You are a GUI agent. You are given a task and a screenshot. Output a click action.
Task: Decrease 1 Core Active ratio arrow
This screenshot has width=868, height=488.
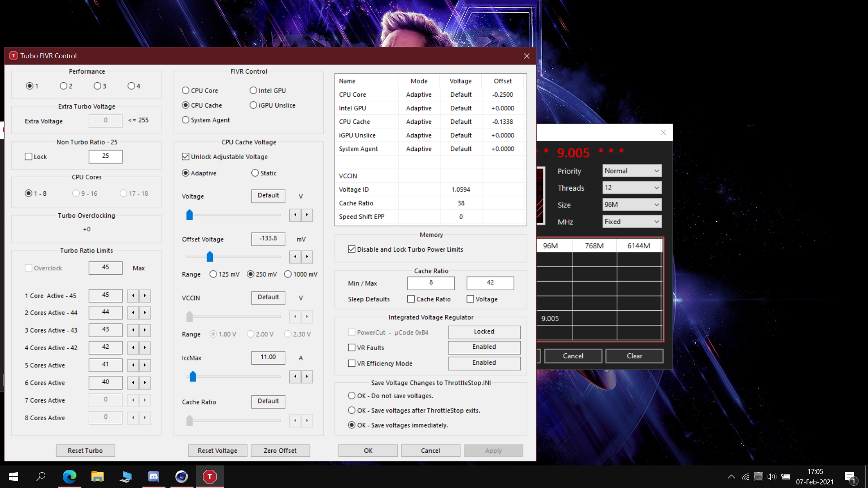coord(133,296)
